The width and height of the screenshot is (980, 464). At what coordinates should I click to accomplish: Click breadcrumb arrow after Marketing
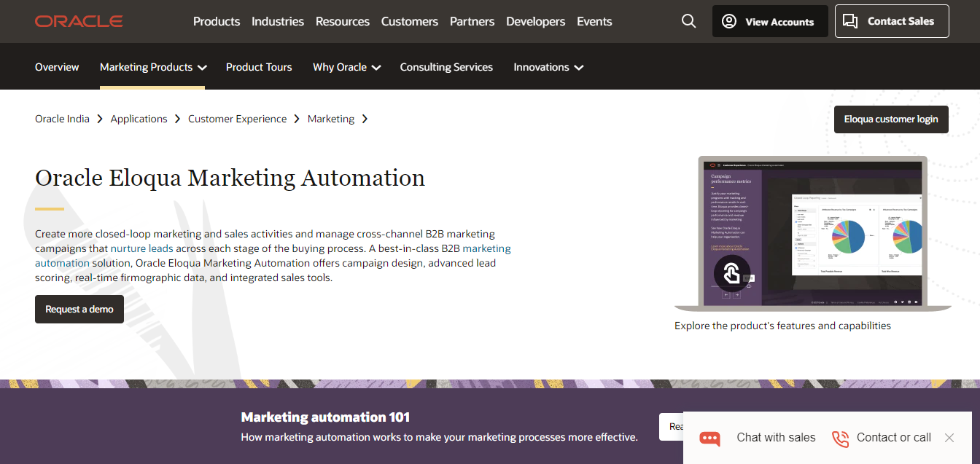coord(365,119)
